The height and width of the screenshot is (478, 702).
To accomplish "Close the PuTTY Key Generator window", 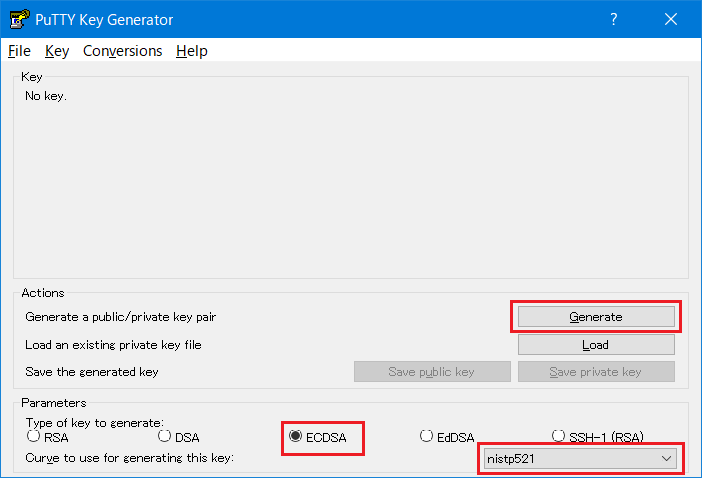I will 670,20.
